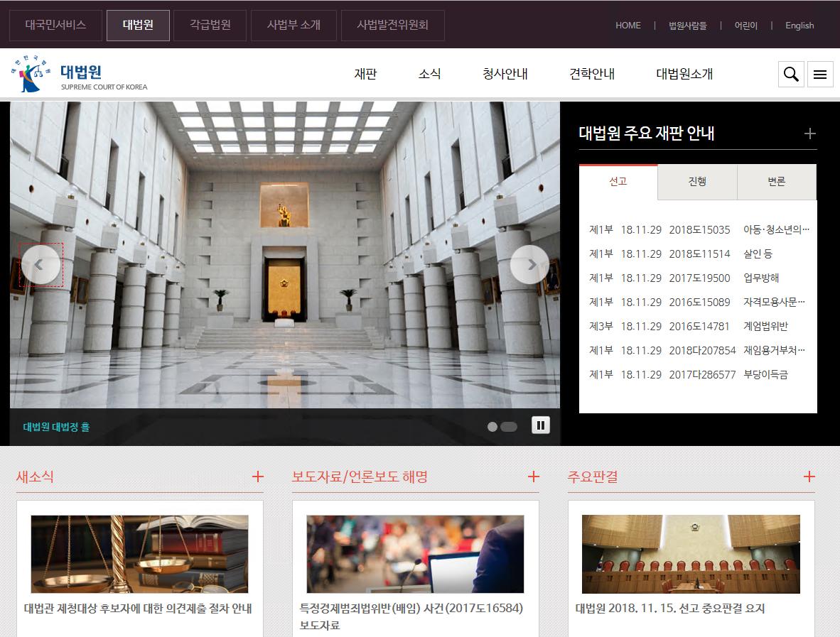The image size is (840, 637).
Task: Open 주요판결 section via plus icon
Action: [x=809, y=477]
